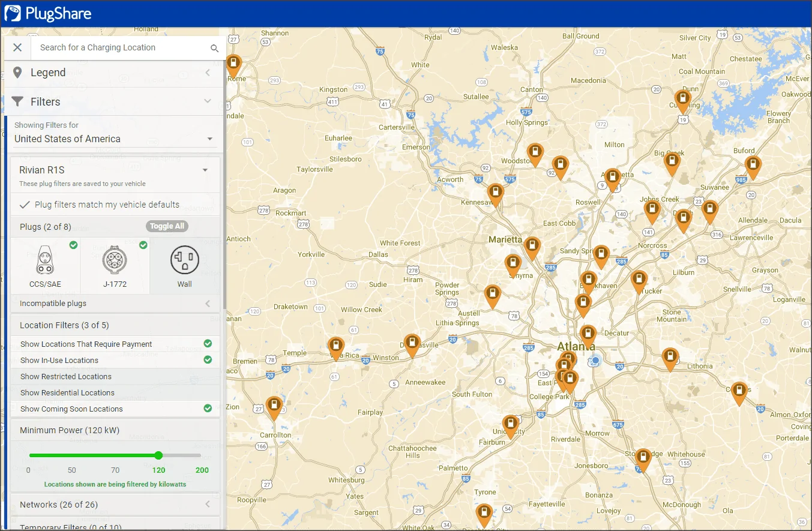Open the charger pin near Decatur

tap(588, 337)
